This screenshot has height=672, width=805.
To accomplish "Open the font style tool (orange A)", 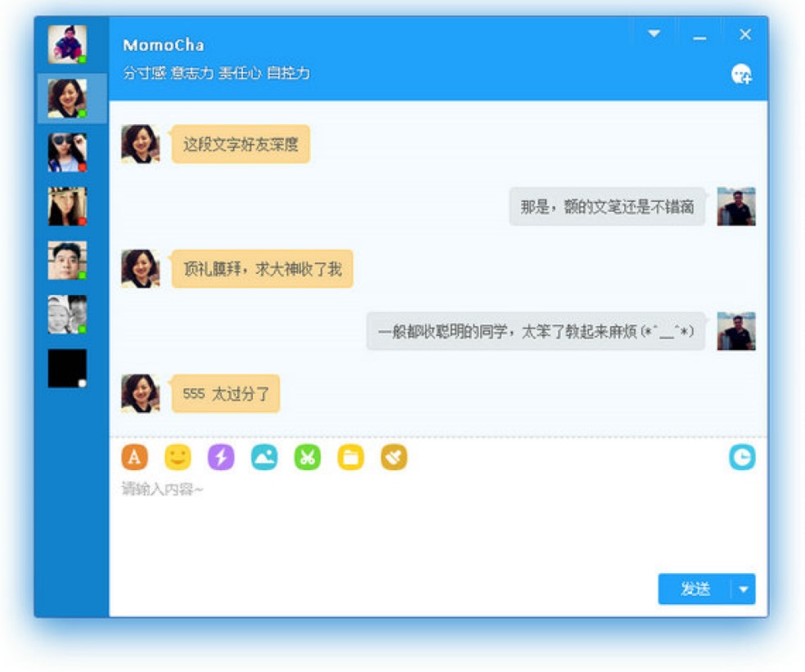I will (134, 456).
